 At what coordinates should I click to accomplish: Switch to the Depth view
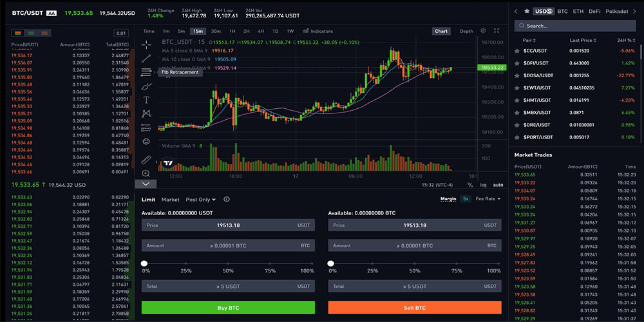tap(466, 31)
